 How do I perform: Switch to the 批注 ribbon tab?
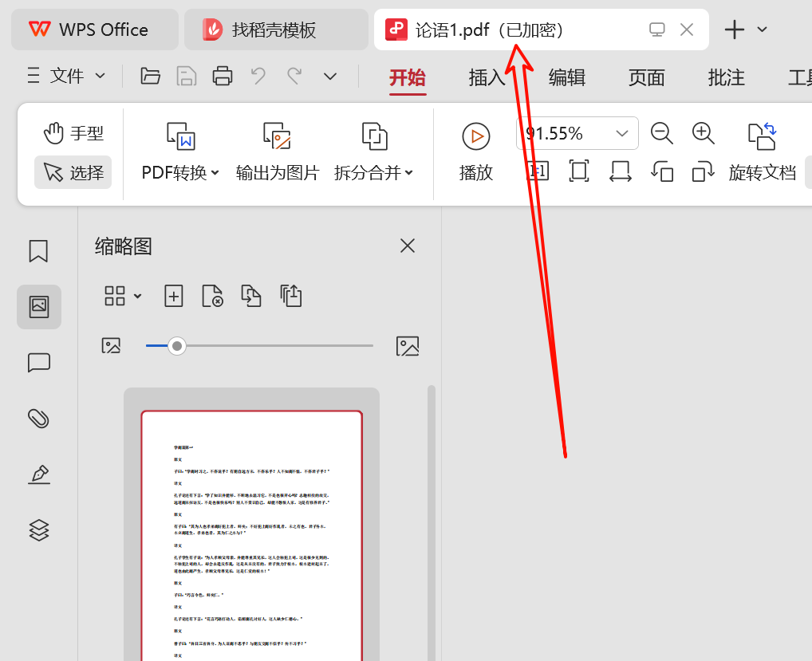point(726,77)
